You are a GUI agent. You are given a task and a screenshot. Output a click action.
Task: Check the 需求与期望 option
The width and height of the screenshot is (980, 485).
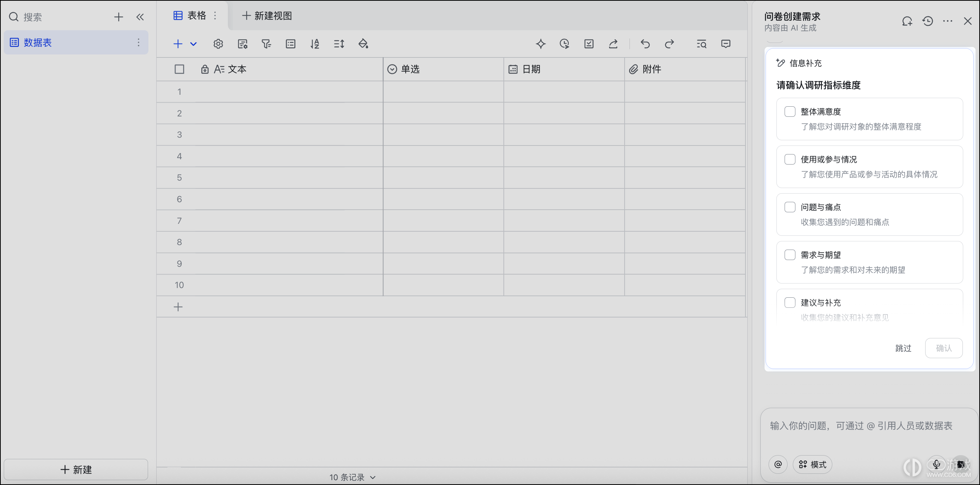[x=790, y=255]
